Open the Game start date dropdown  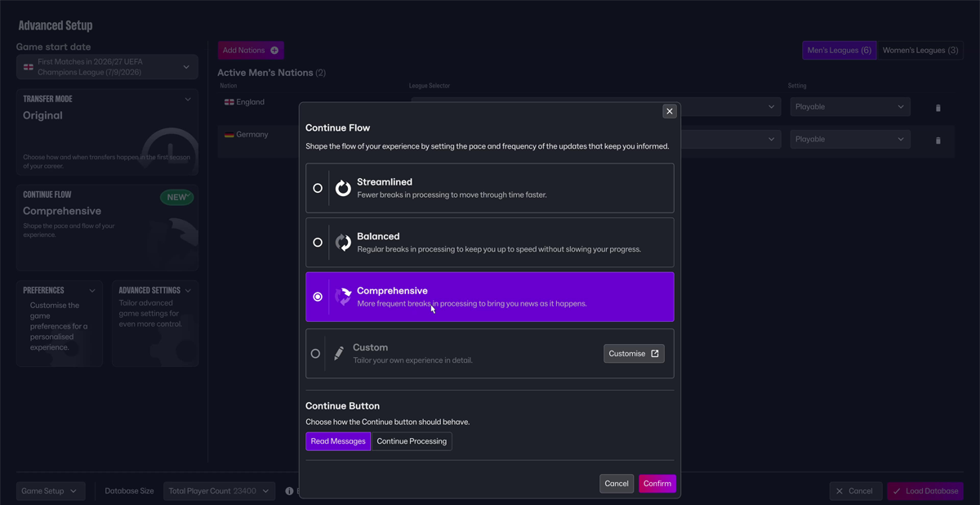point(107,67)
